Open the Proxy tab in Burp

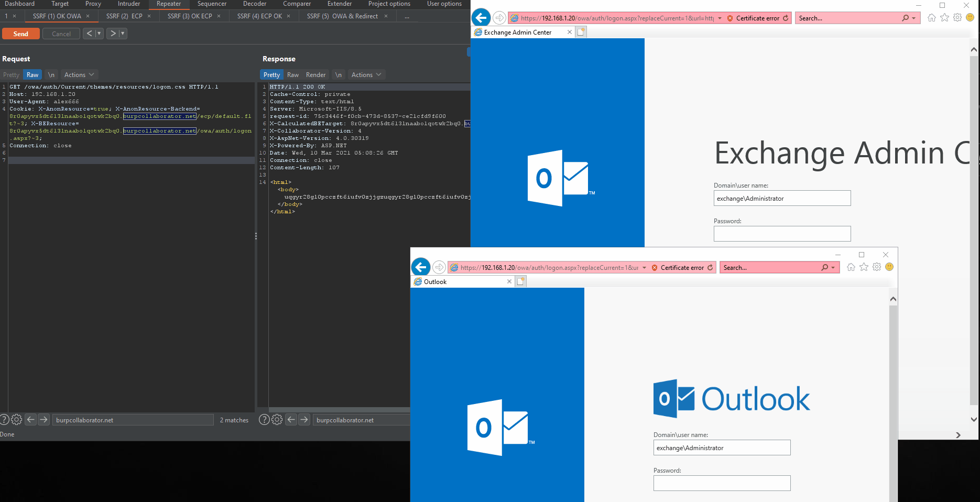click(x=93, y=4)
